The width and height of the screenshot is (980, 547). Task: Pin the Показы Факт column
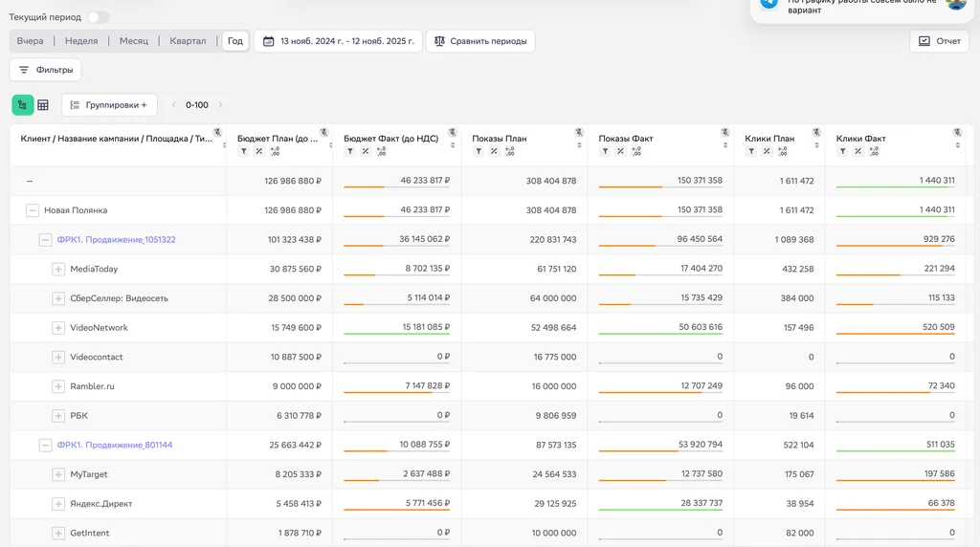click(x=725, y=132)
